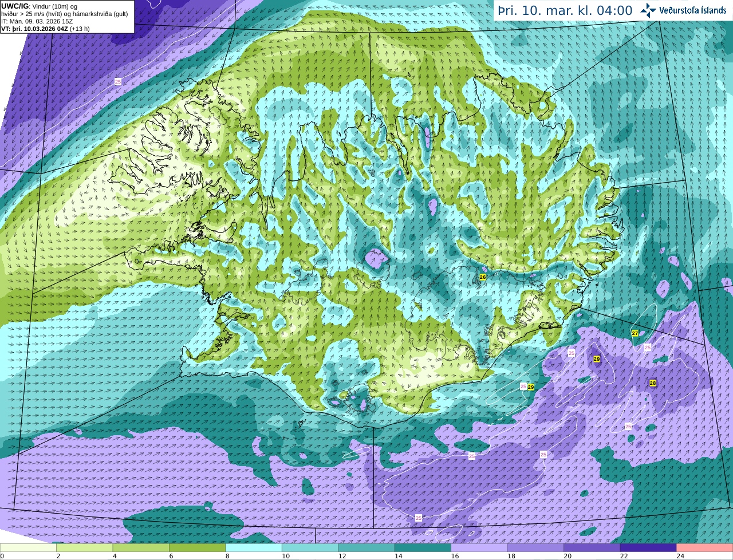Click the legend scale value 12
Viewport: 733px width, 560px height.
(x=342, y=556)
